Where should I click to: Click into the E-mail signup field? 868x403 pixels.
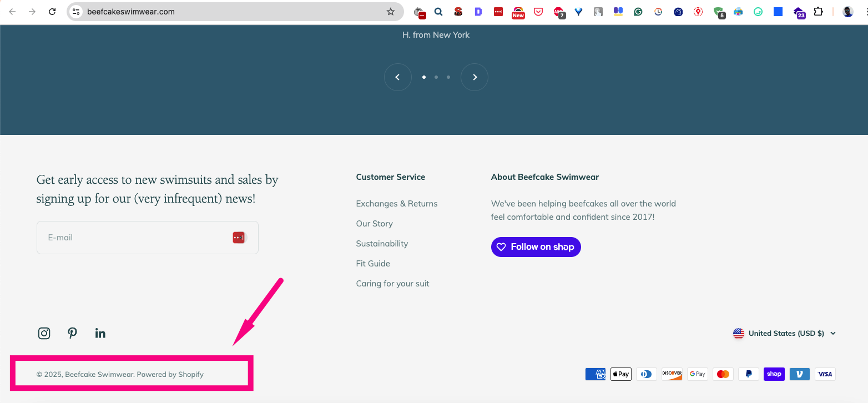[148, 238]
